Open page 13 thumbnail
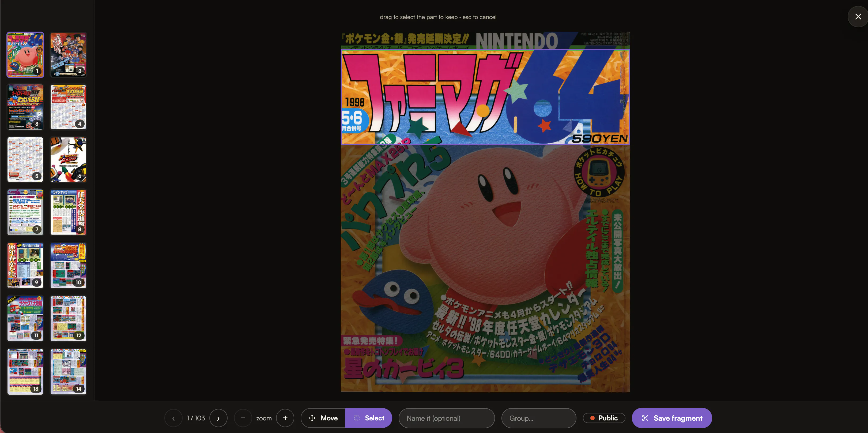The height and width of the screenshot is (433, 868). click(25, 372)
